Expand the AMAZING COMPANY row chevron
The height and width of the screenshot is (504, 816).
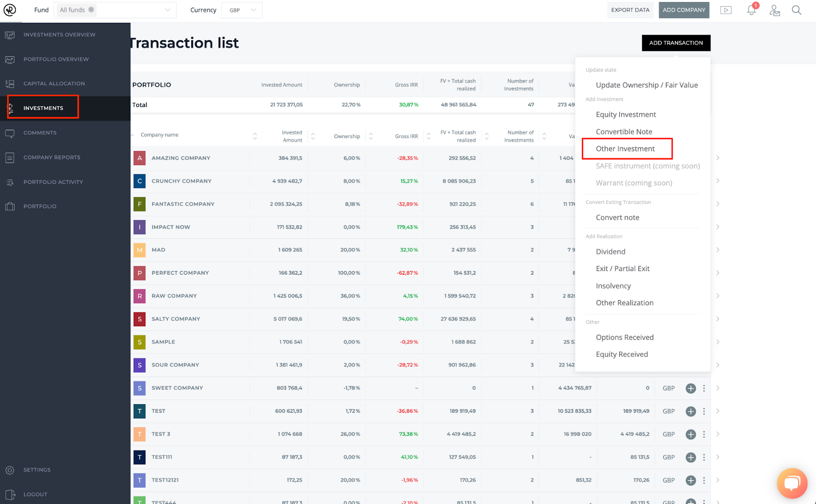[x=718, y=158]
